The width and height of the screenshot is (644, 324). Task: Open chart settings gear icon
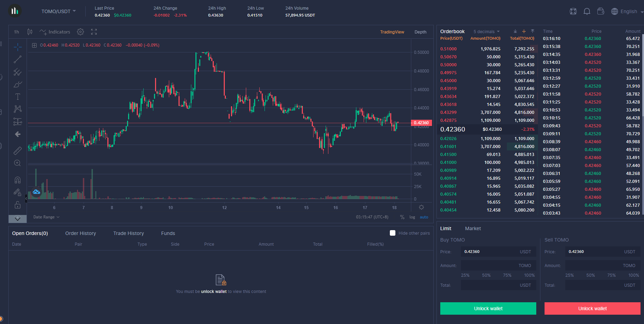pyautogui.click(x=80, y=32)
